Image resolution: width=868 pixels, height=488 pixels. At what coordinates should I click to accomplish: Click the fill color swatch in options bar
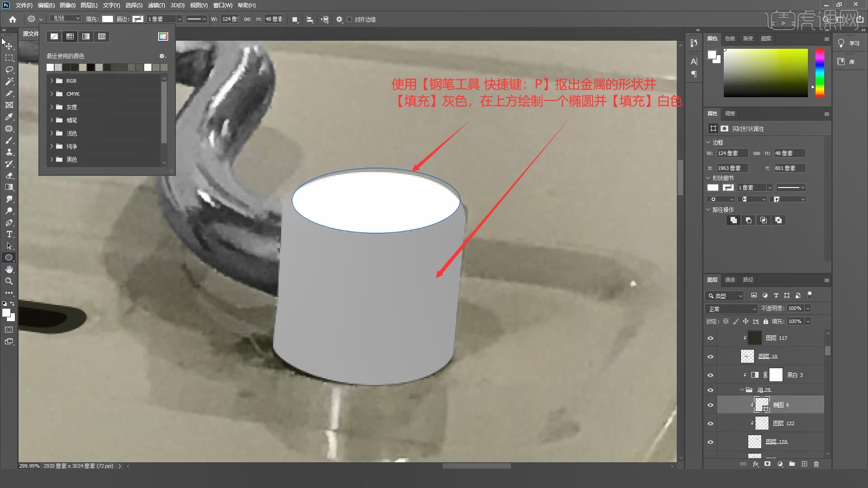(107, 19)
